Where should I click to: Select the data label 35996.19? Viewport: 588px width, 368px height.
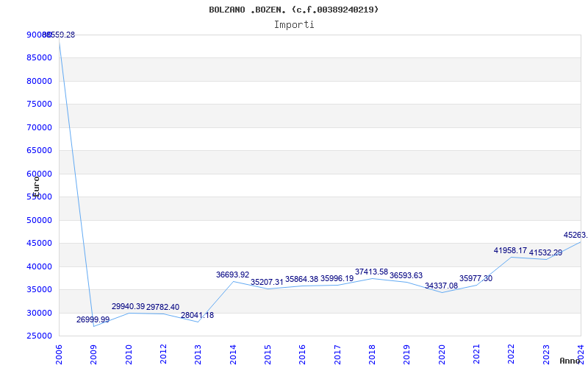point(337,279)
